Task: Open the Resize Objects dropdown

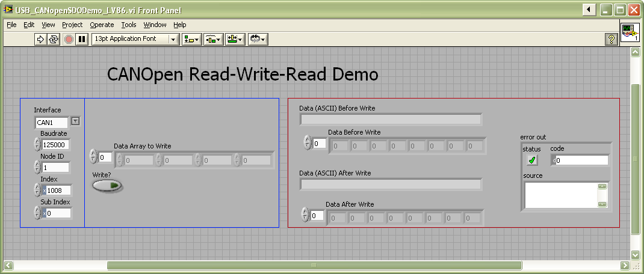Action: point(235,39)
